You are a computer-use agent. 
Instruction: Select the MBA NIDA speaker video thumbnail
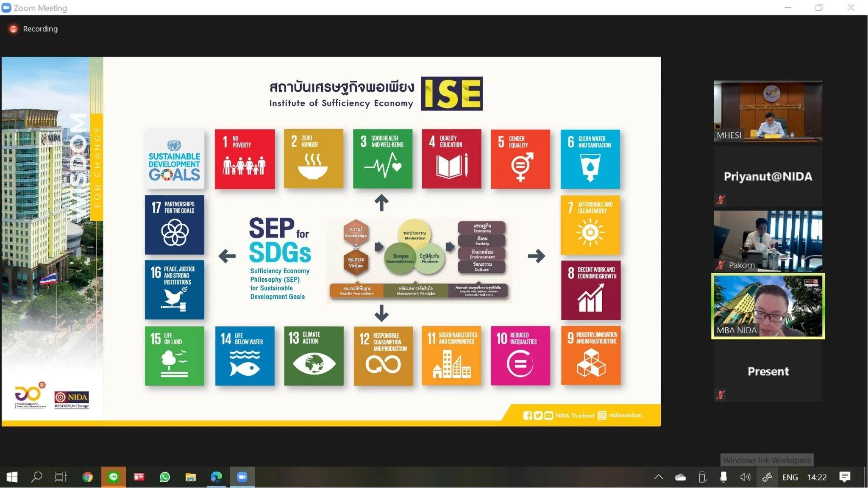[x=768, y=306]
